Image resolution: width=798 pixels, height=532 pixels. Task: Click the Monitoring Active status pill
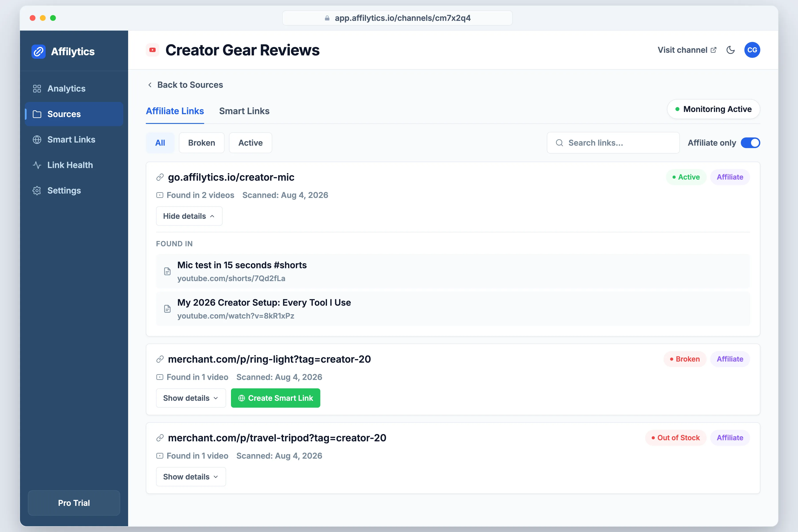[x=713, y=109]
